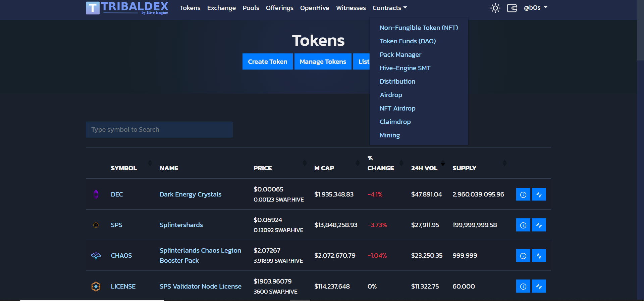Open Splinterlands Chaos Legion Booster Pack link
The width and height of the screenshot is (644, 301).
click(200, 255)
